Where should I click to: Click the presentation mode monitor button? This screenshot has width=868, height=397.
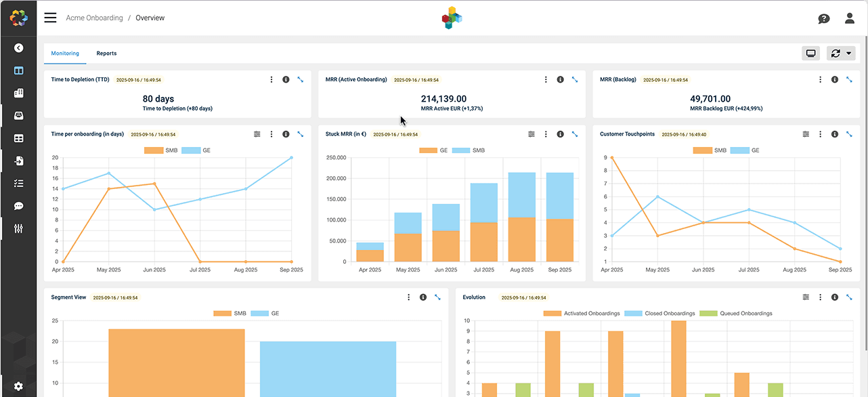(x=810, y=54)
